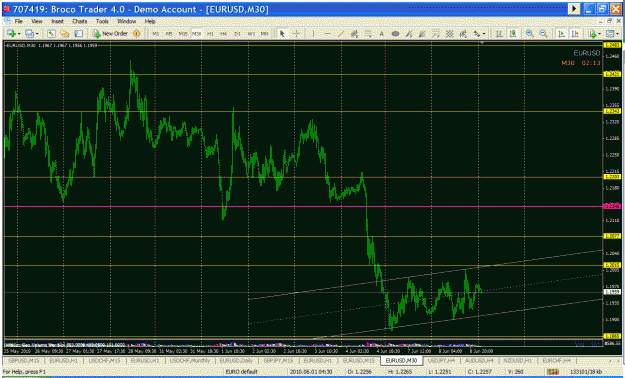Select the Trendline drawing tool
This screenshot has width=625, height=378.
[x=341, y=34]
